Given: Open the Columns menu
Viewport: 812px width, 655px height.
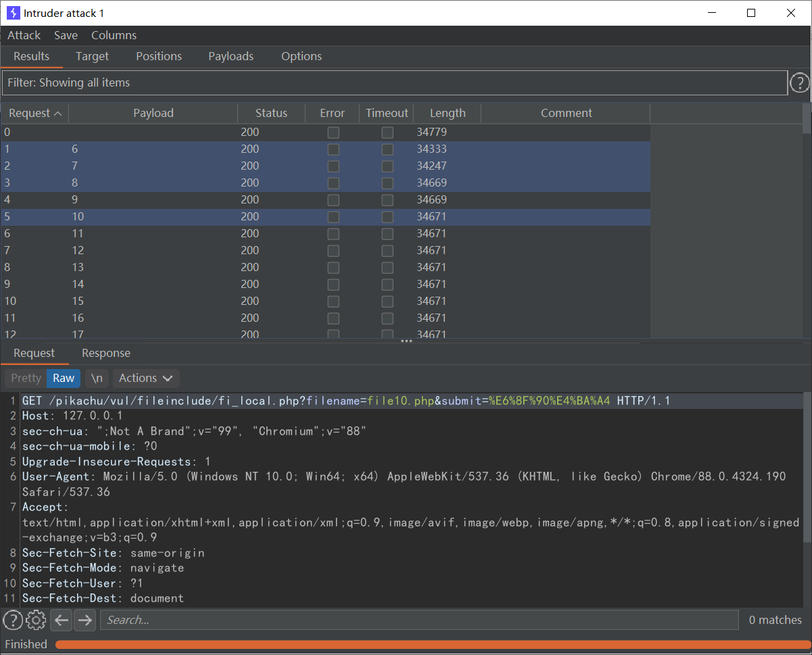Looking at the screenshot, I should 114,35.
